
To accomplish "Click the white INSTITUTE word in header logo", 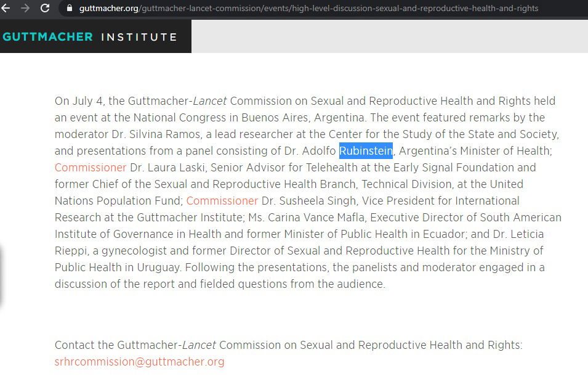I will point(139,37).
